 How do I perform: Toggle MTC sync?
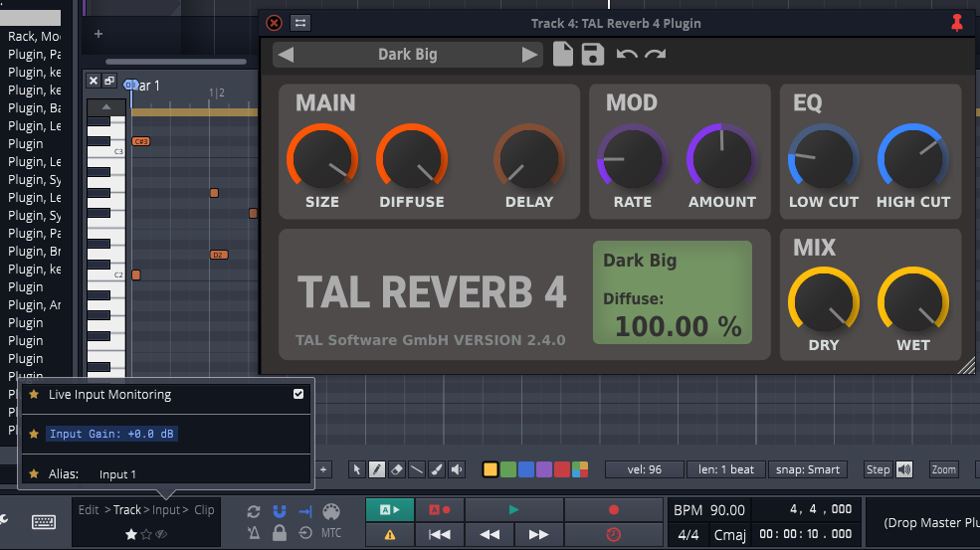(x=331, y=533)
